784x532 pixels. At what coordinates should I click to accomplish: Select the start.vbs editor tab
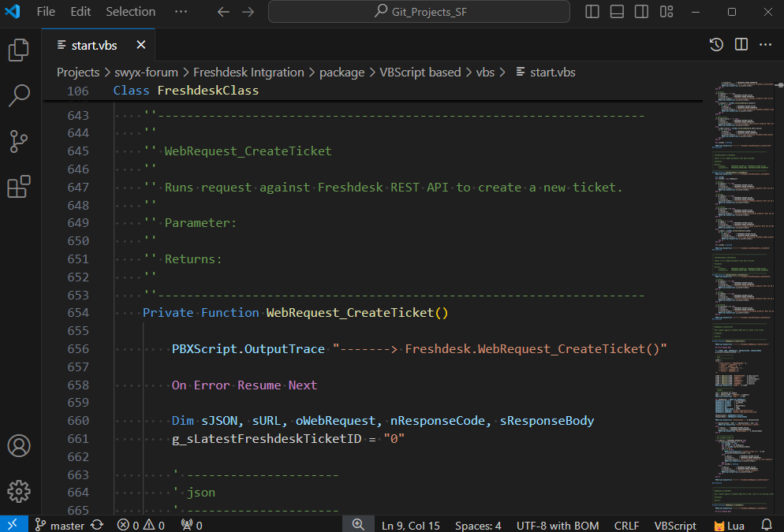click(98, 45)
